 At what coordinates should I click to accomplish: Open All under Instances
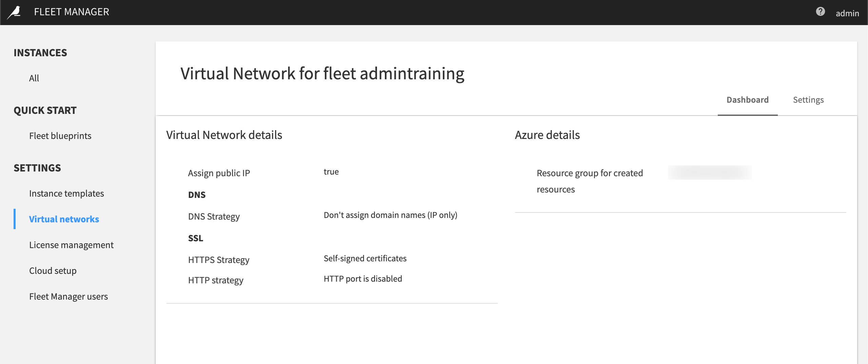coord(34,78)
